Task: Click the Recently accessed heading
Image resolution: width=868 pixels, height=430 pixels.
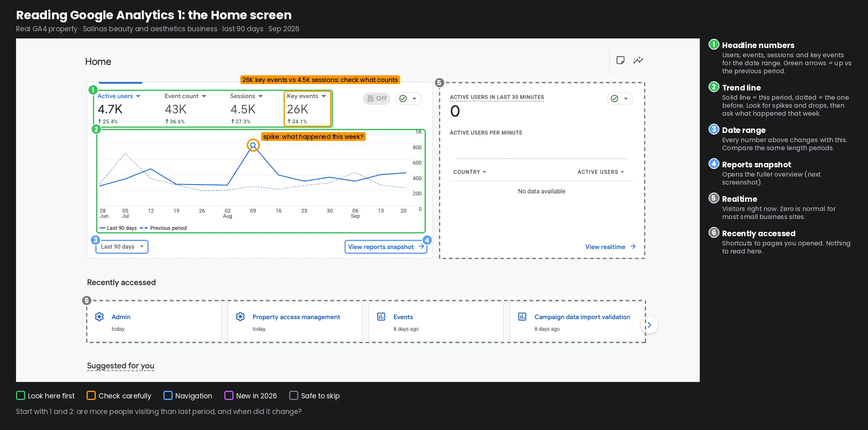Action: pyautogui.click(x=121, y=282)
